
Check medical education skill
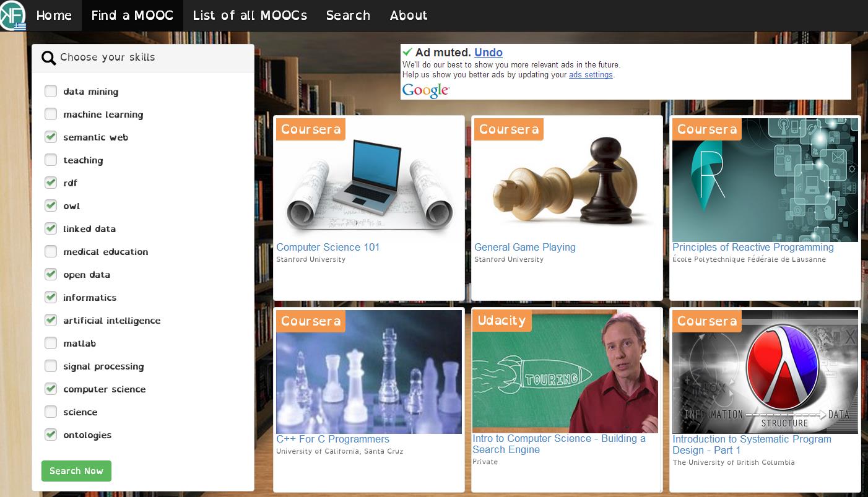click(51, 251)
